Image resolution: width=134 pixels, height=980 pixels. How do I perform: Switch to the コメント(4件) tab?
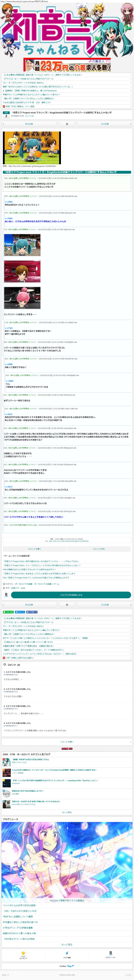[x=99, y=549]
